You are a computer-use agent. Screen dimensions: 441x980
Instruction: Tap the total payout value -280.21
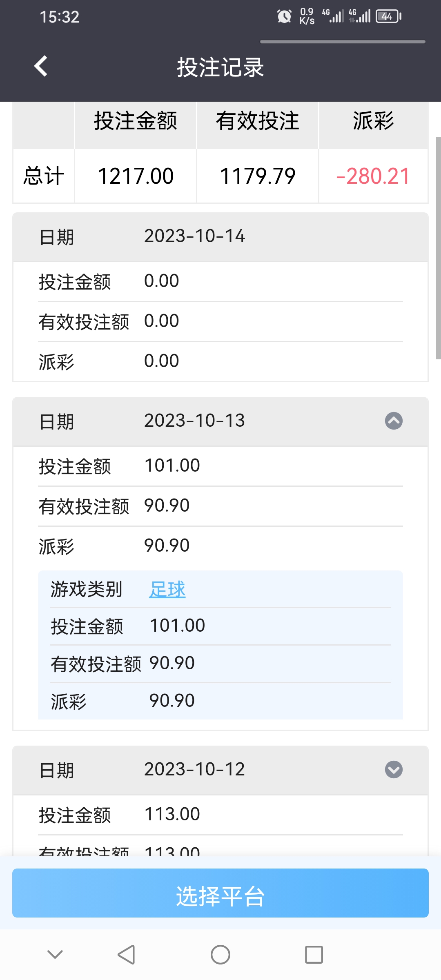tap(373, 176)
